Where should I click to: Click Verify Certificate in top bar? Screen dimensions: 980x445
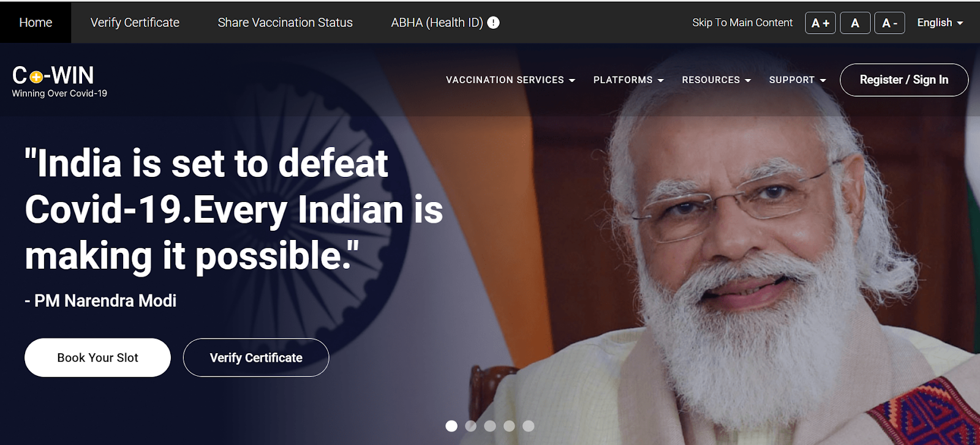pyautogui.click(x=135, y=23)
